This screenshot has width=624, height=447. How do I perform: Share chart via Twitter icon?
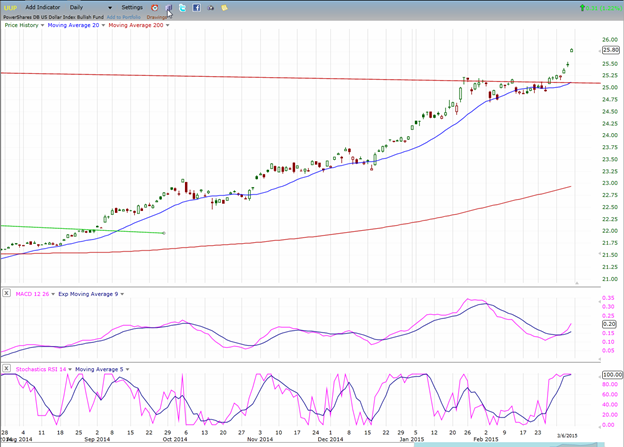tap(183, 7)
